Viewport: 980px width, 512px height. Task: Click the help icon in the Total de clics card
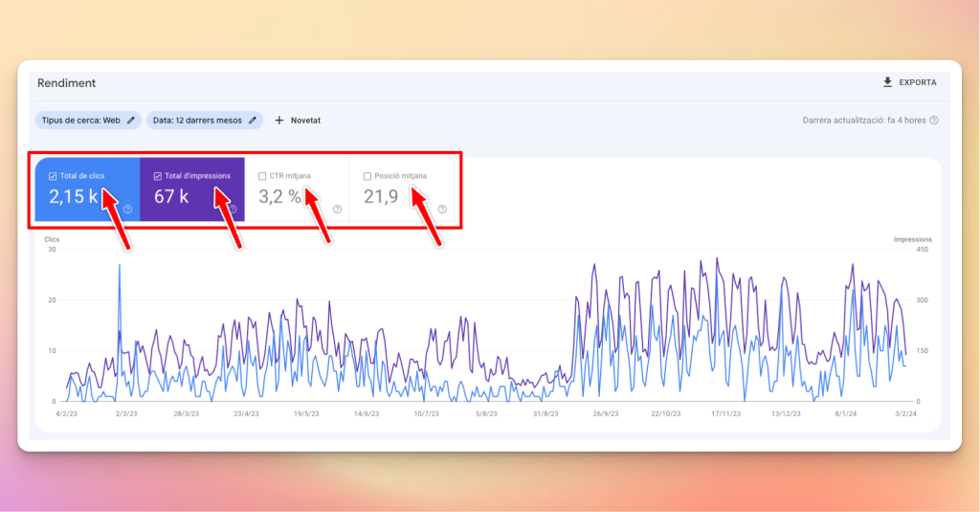(127, 209)
